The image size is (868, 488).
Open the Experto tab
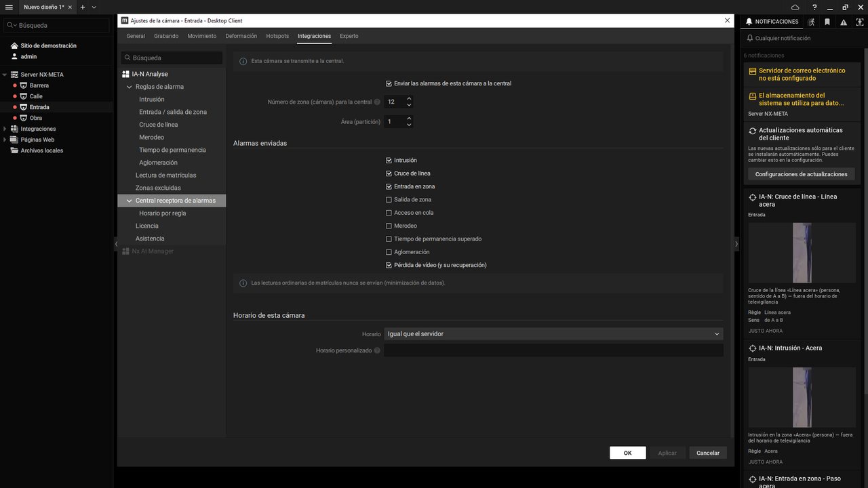(x=349, y=36)
